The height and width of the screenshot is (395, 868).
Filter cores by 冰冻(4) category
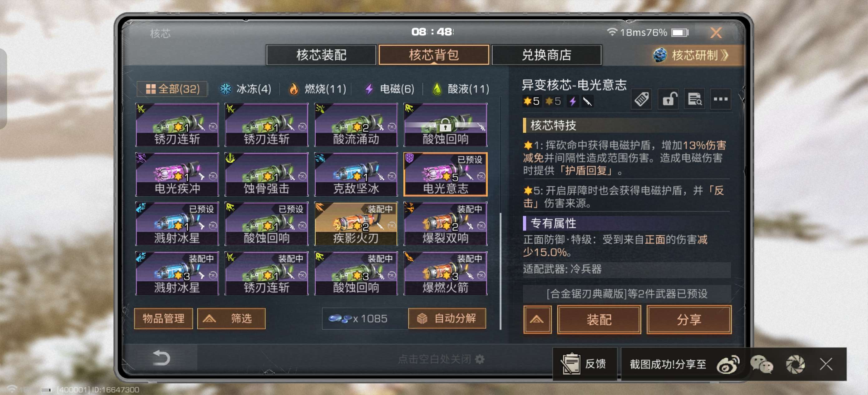pyautogui.click(x=246, y=89)
